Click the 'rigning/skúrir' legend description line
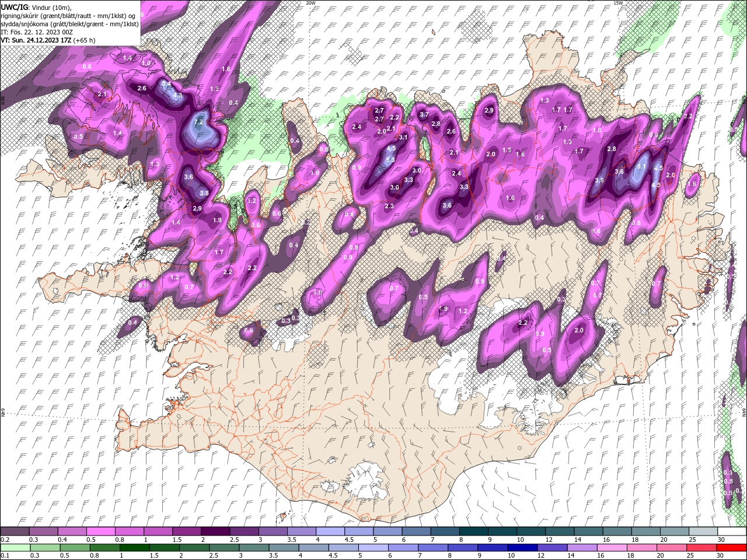This screenshot has width=747, height=560. [69, 16]
